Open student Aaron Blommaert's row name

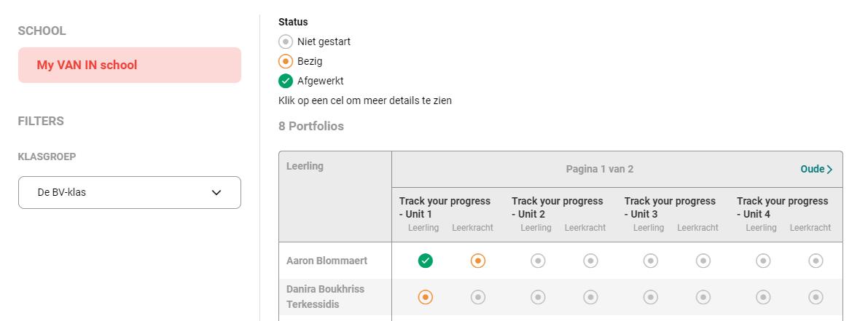point(327,261)
